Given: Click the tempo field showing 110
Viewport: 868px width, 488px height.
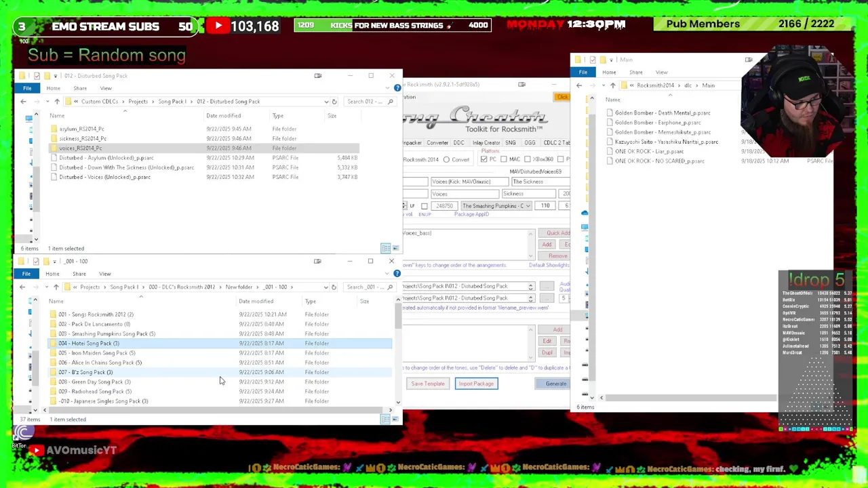Looking at the screenshot, I should click(x=545, y=206).
